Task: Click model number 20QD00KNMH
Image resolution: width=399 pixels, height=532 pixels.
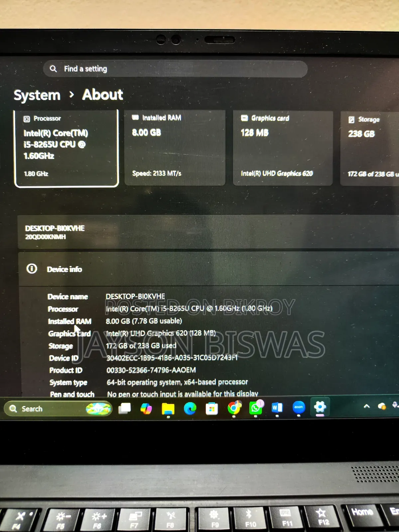Action: pos(46,237)
